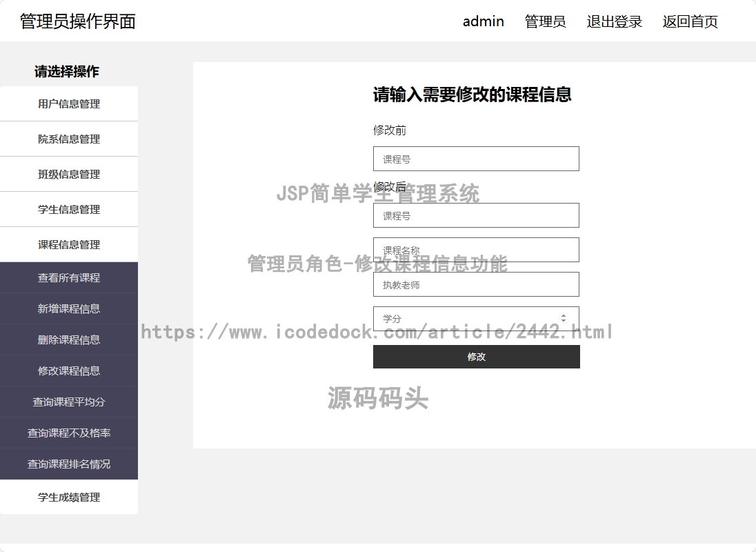Select 查看所有课程 submenu item

[69, 277]
